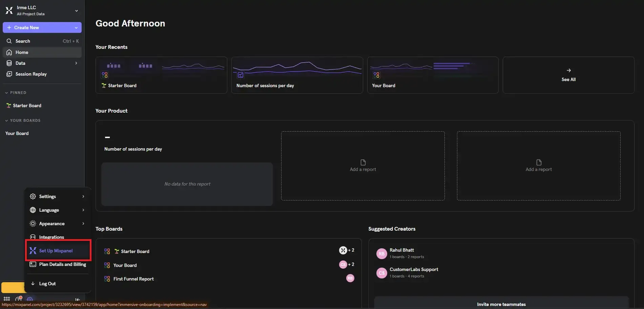644x309 pixels.
Task: Click the Search magnifier icon
Action: [x=9, y=41]
